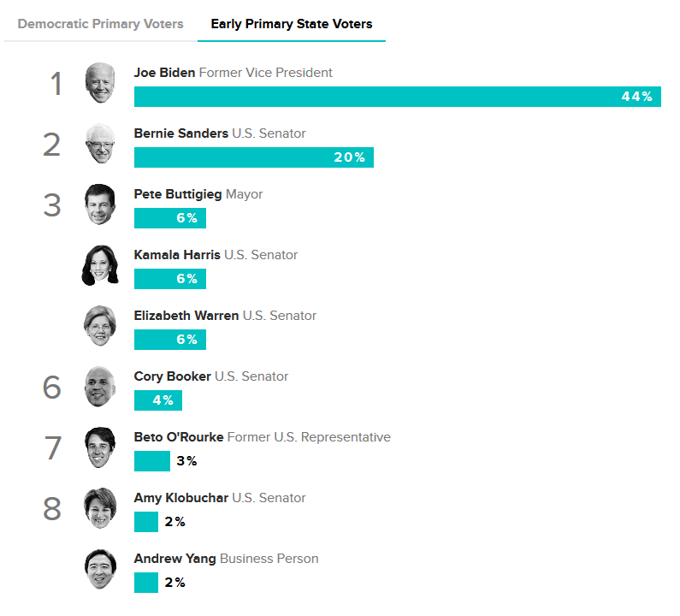Click Elizabeth Warren's portrait photo
The image size is (680, 616).
100,326
